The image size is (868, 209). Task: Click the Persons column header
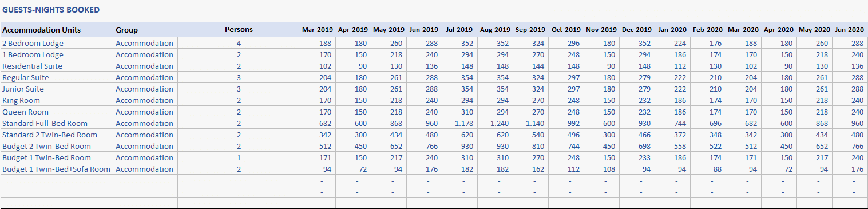[x=239, y=30]
